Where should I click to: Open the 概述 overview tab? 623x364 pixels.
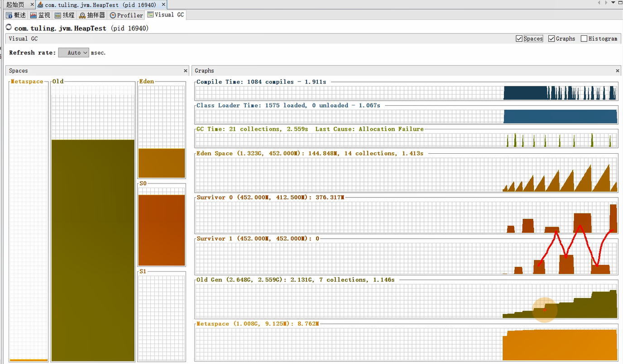(x=16, y=15)
